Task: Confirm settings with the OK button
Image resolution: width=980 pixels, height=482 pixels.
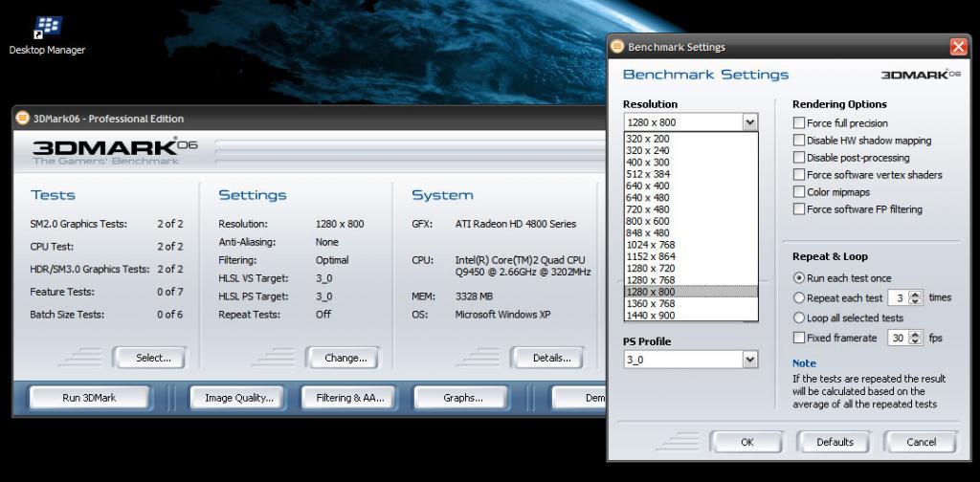Action: (x=746, y=442)
